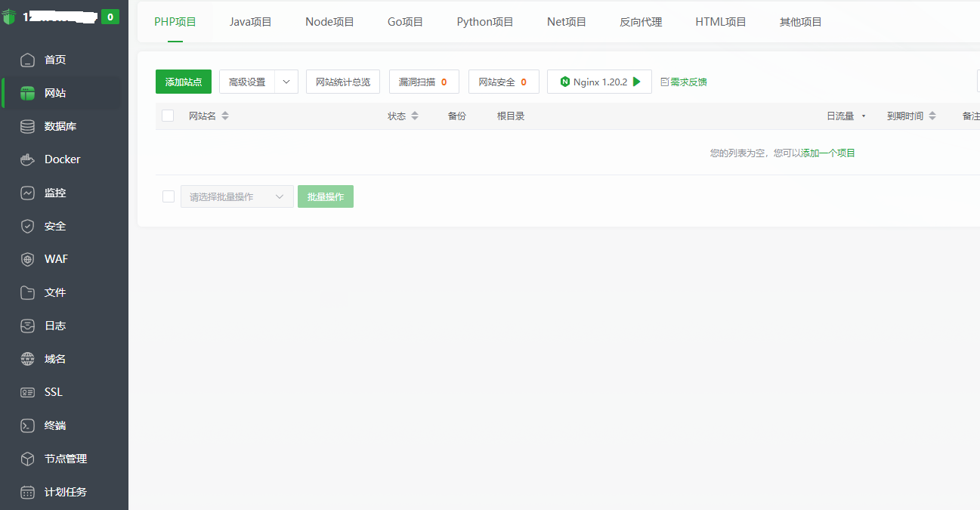Image resolution: width=980 pixels, height=510 pixels.
Task: Switch to the Python项目 tab
Action: [x=484, y=21]
